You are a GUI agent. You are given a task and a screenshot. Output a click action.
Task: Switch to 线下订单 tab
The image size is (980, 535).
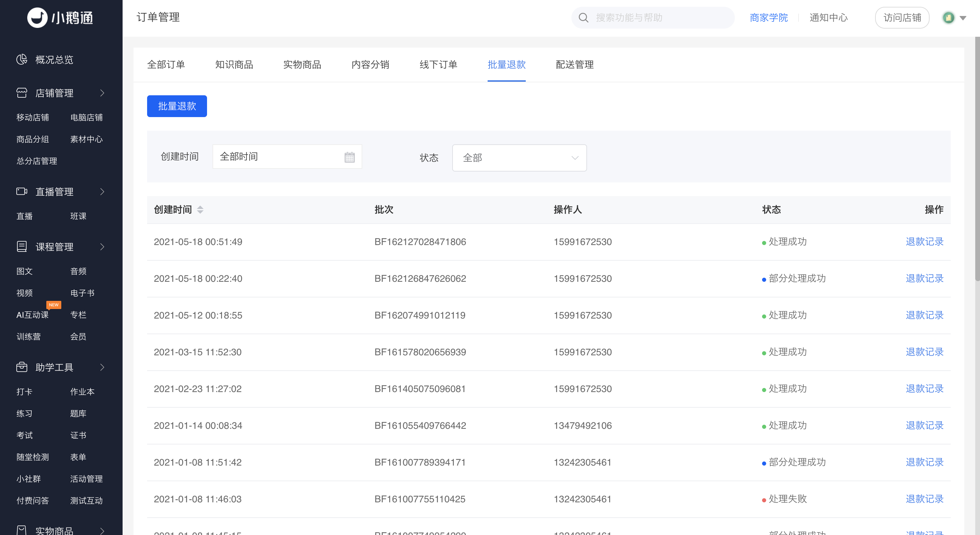pyautogui.click(x=438, y=64)
